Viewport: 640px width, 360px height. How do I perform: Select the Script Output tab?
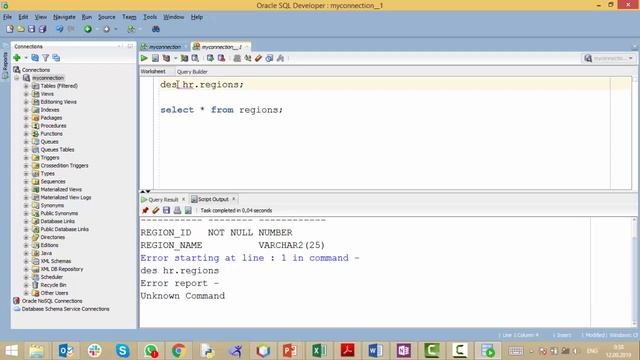click(x=213, y=199)
